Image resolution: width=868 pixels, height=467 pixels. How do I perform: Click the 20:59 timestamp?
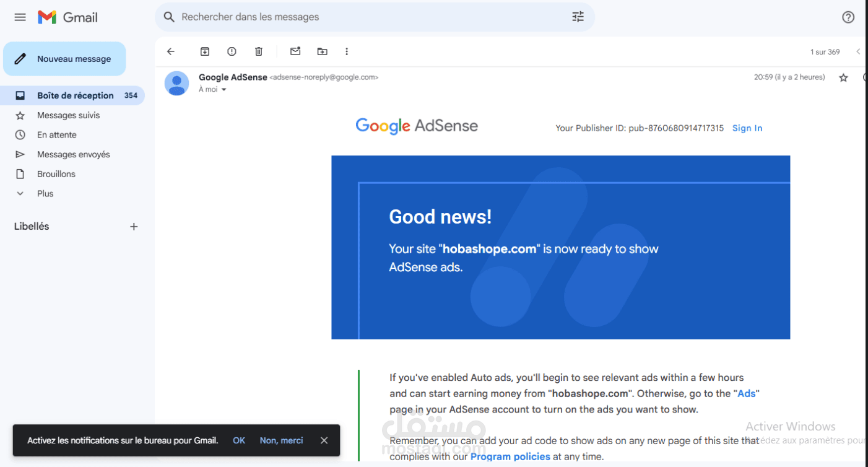(789, 77)
